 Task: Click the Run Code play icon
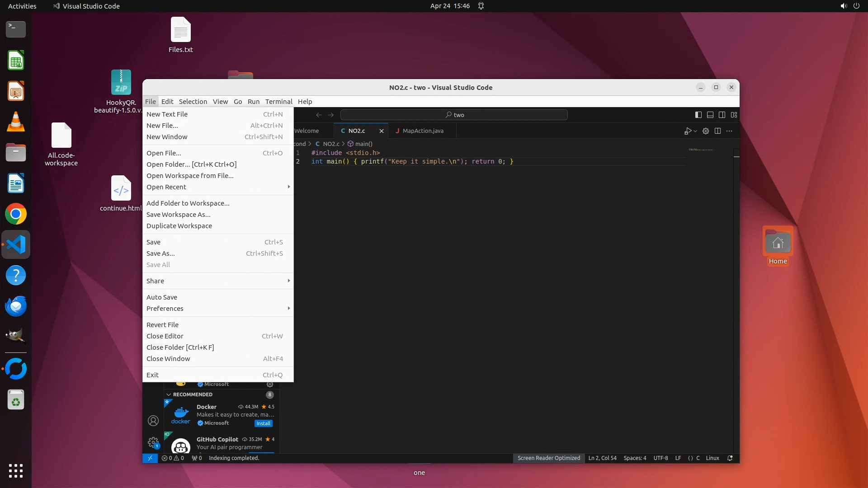click(687, 131)
